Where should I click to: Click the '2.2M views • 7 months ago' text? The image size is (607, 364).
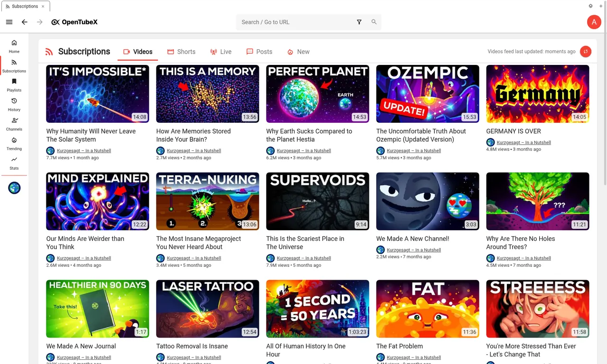(404, 257)
